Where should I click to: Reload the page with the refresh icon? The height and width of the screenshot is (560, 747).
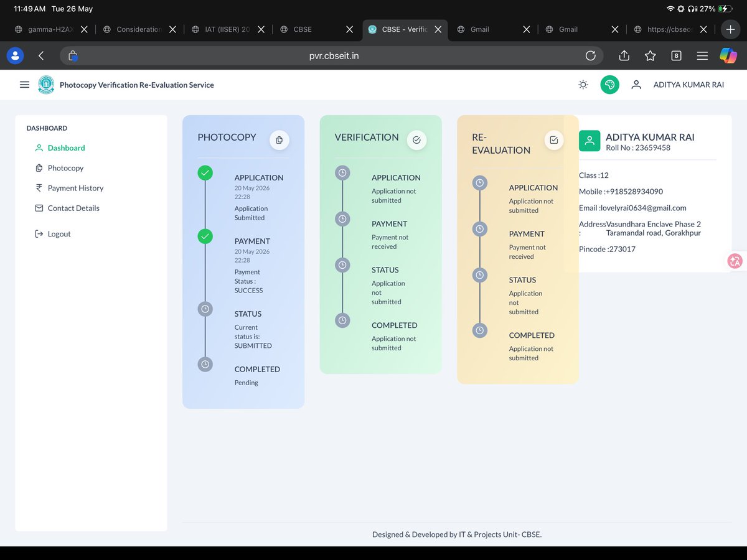click(591, 55)
